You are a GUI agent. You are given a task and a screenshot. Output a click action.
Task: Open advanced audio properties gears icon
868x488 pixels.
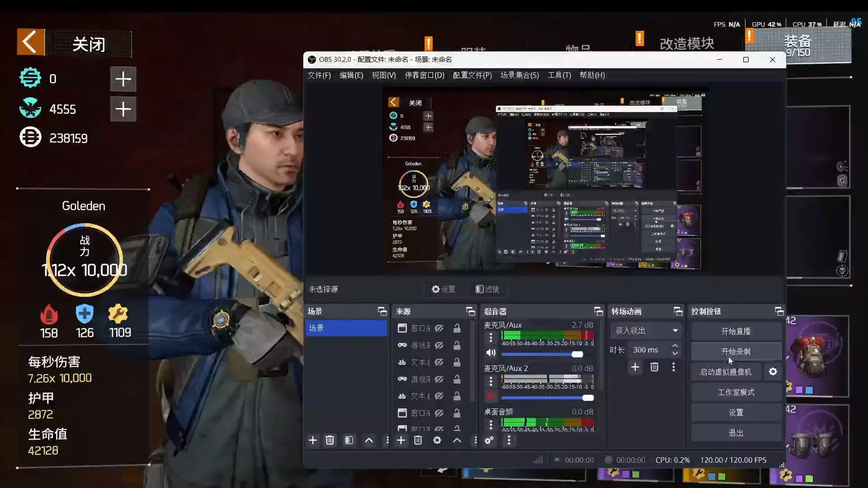[x=489, y=441]
